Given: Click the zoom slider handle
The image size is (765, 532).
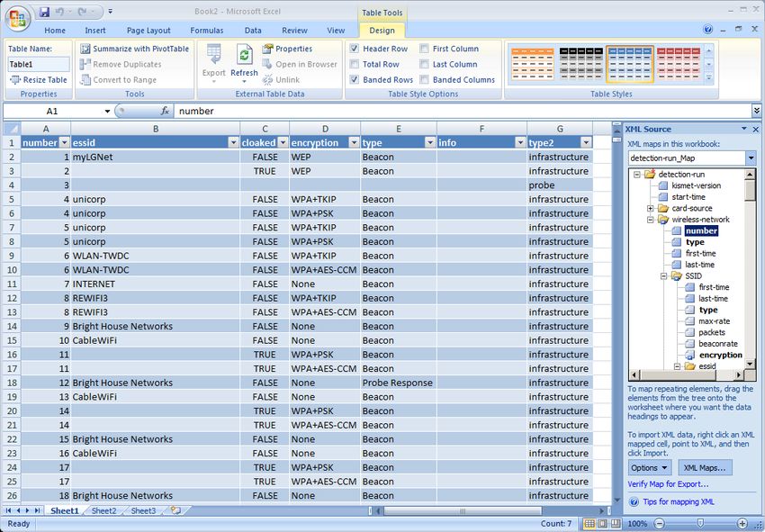Looking at the screenshot, I should point(700,523).
